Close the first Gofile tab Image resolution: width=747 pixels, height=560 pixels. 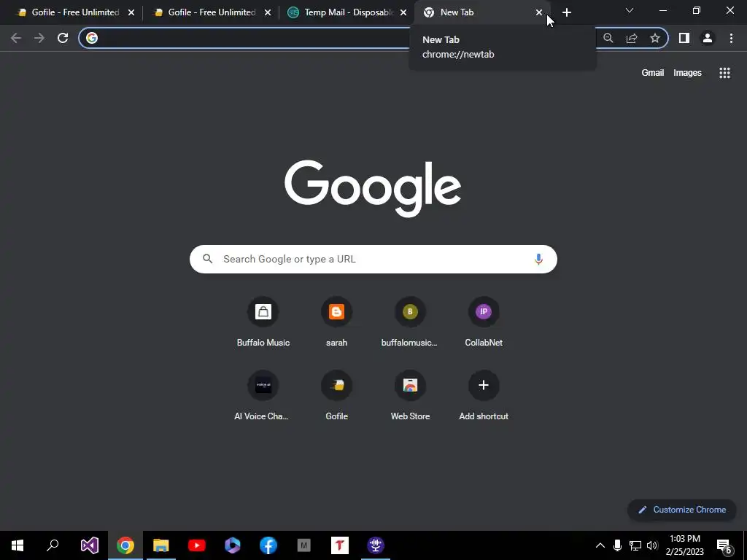click(x=131, y=12)
